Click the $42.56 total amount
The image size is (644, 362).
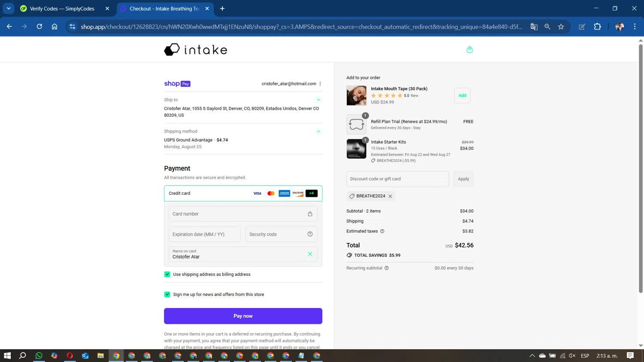pos(464,245)
